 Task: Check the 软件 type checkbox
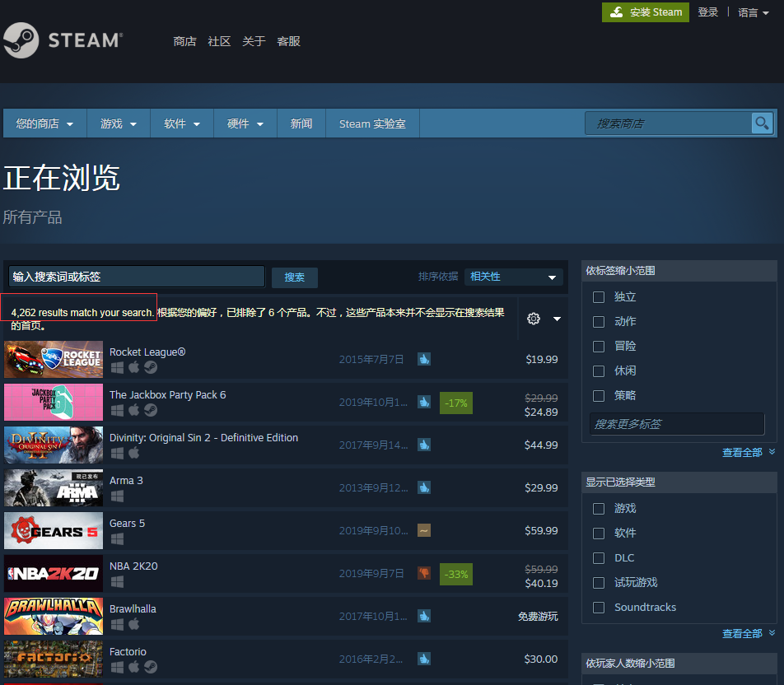tap(599, 533)
